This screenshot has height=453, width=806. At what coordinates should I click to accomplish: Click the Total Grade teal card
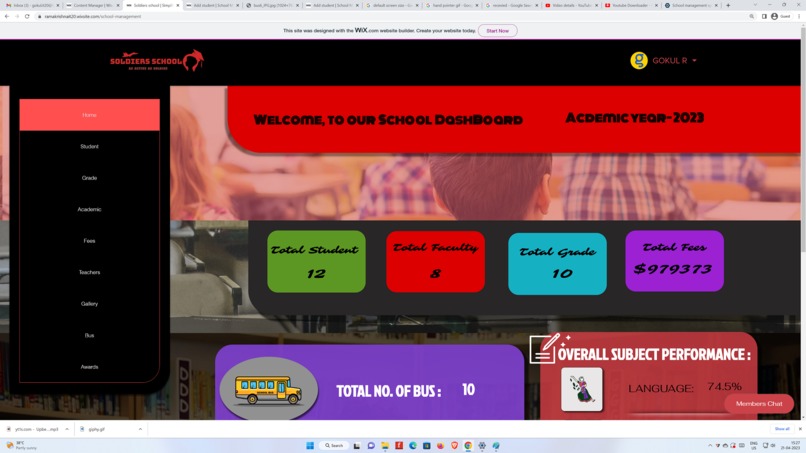557,264
